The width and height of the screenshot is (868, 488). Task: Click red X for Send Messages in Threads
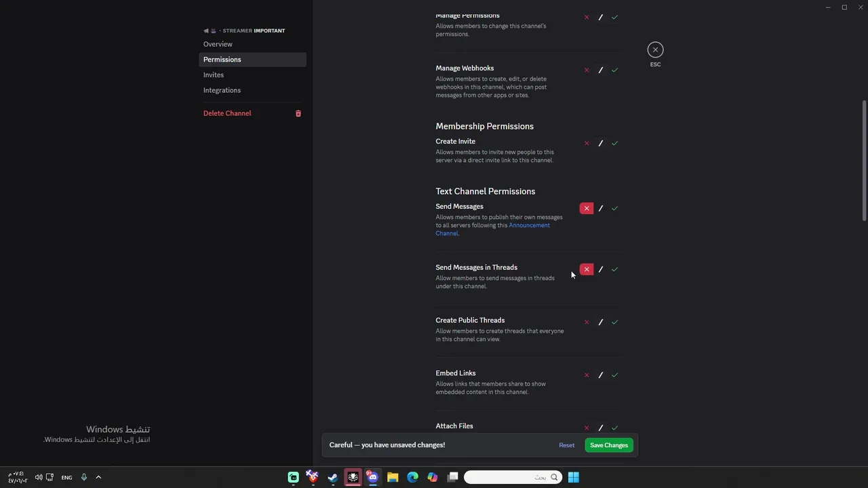[587, 269]
